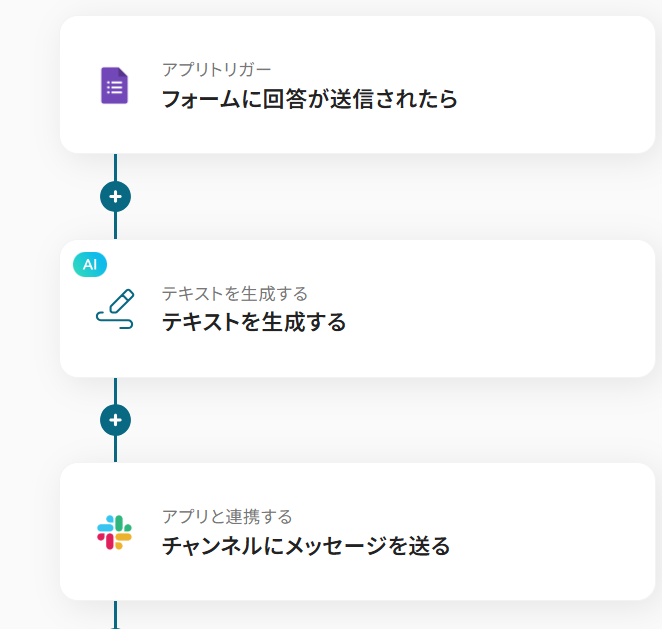The height and width of the screenshot is (629, 662).
Task: Click the アプリと連携する label
Action: click(x=227, y=517)
